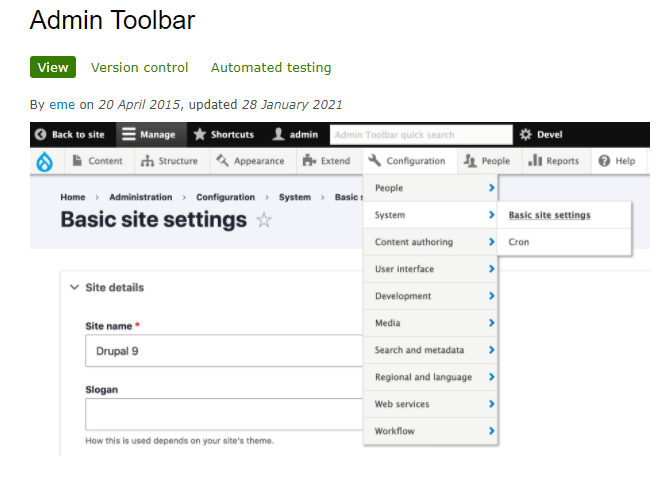Open Media menu entry
The height and width of the screenshot is (477, 662).
430,323
